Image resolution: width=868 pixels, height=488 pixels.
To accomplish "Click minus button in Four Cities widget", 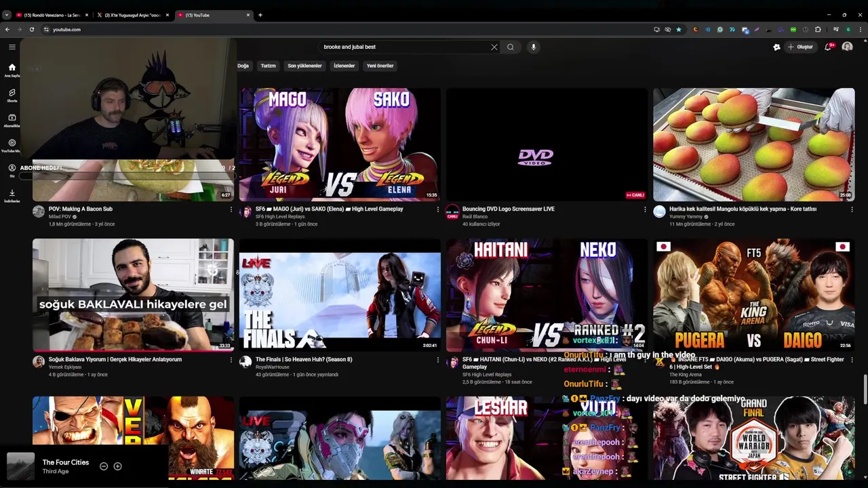I will (104, 466).
